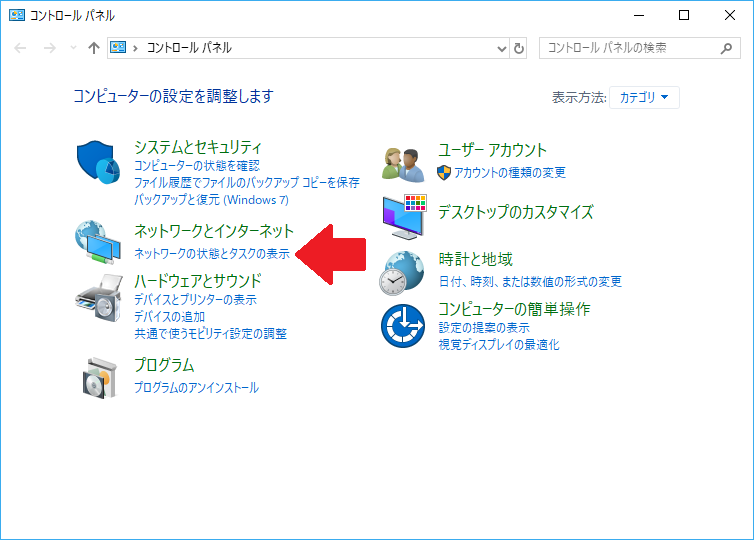Open the Desktop Customization monitor icon

(404, 217)
